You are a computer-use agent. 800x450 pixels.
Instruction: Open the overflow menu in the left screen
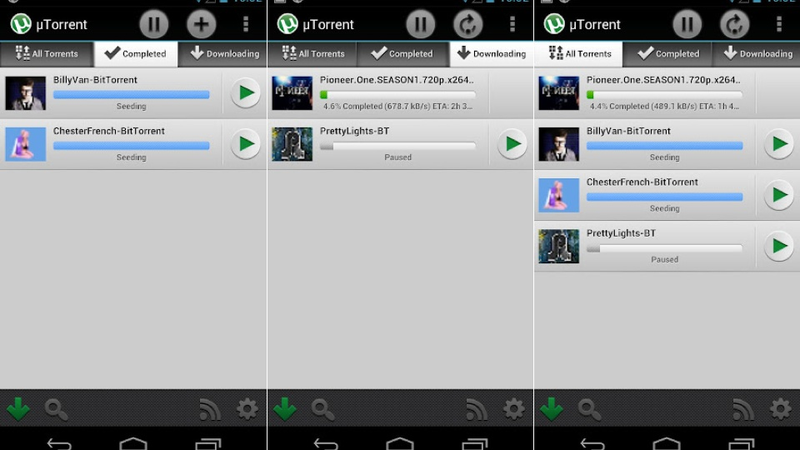click(x=246, y=24)
